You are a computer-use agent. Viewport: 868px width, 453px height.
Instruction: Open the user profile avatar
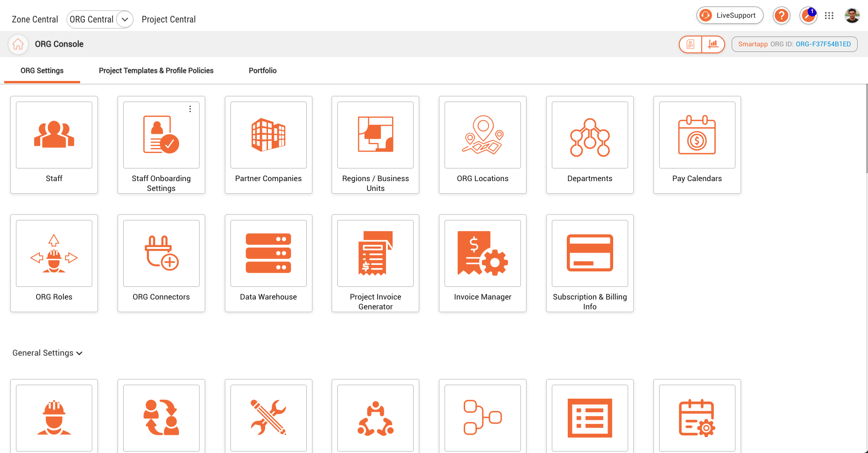[852, 15]
